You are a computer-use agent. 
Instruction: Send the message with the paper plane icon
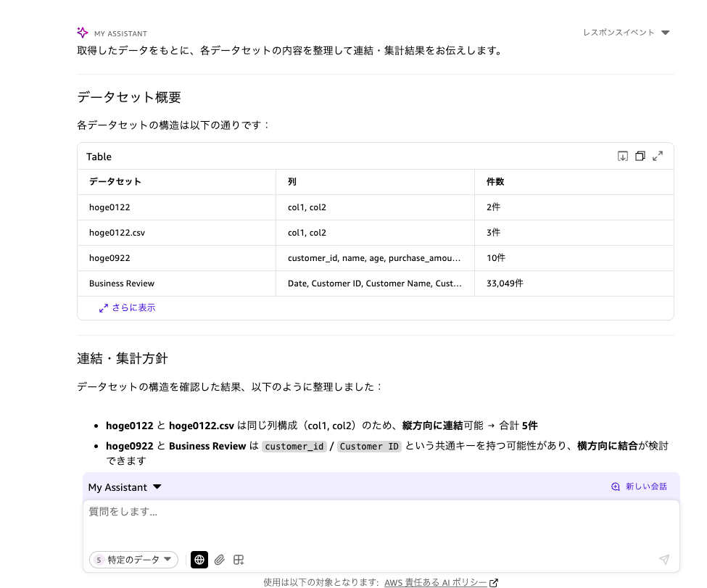pyautogui.click(x=664, y=560)
